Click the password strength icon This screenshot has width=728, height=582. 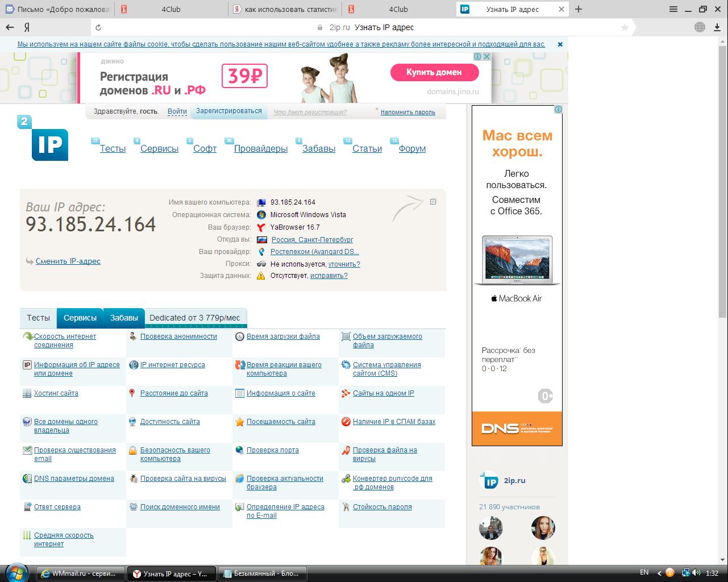(346, 507)
